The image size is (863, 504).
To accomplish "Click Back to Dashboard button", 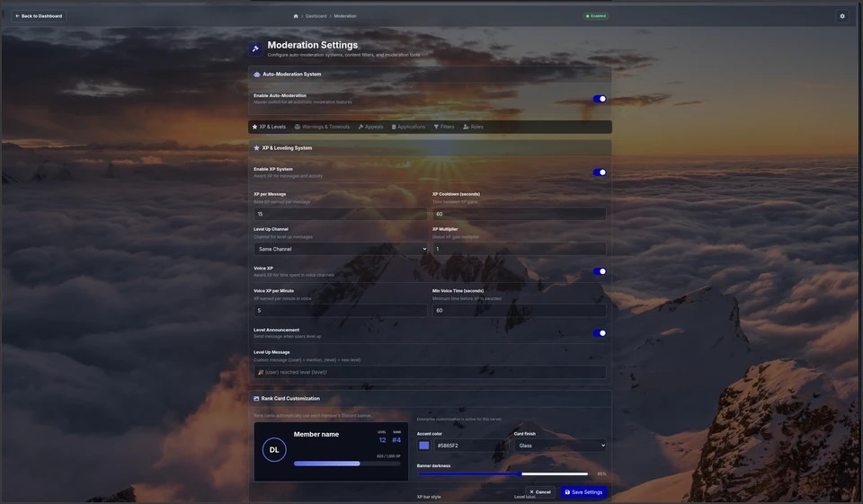I will (x=39, y=16).
